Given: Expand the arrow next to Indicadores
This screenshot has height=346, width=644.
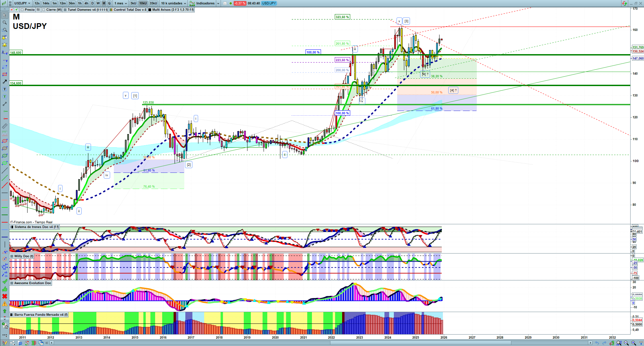Looking at the screenshot, I should (x=218, y=3).
